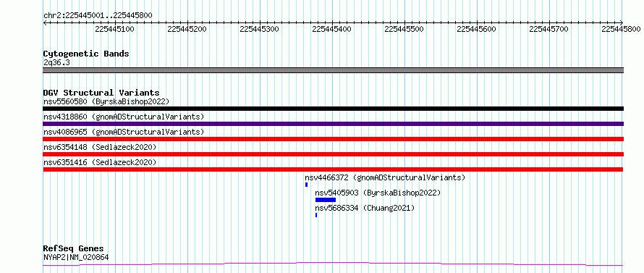
Task: Open the NYAP2|NM_020864 gene label
Action: click(76, 258)
